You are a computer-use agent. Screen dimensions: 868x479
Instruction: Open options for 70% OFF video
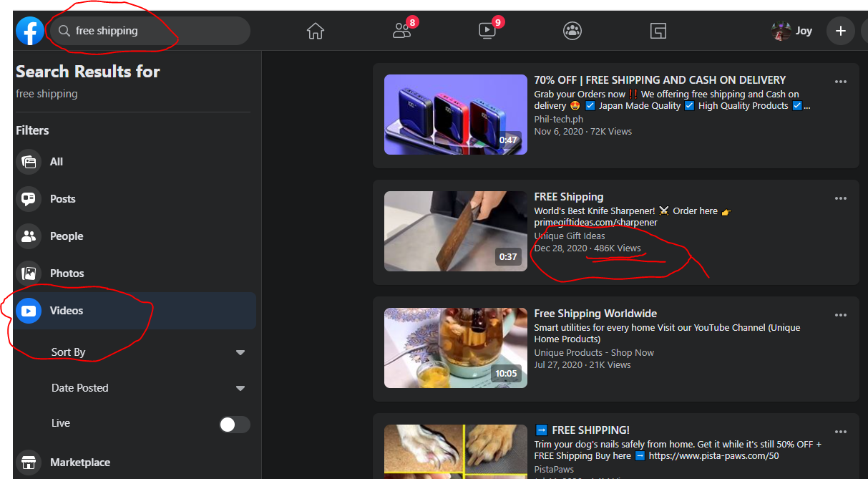841,82
